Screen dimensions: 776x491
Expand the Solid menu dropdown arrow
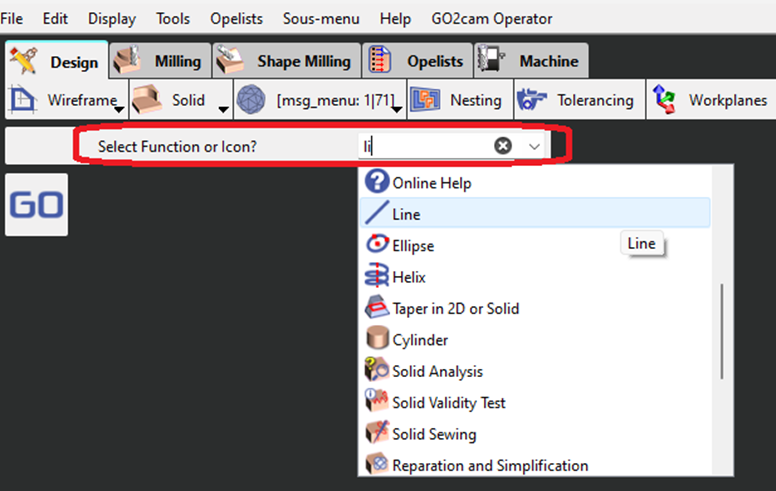[x=224, y=108]
